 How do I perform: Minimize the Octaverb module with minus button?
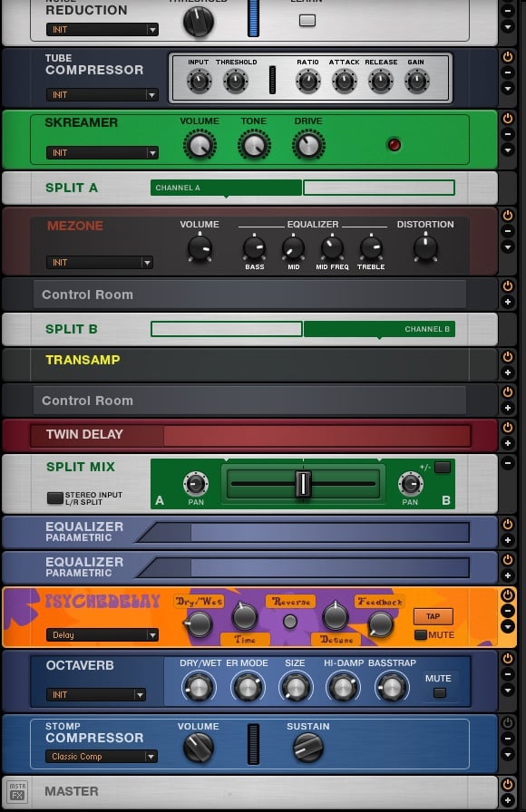click(x=508, y=673)
